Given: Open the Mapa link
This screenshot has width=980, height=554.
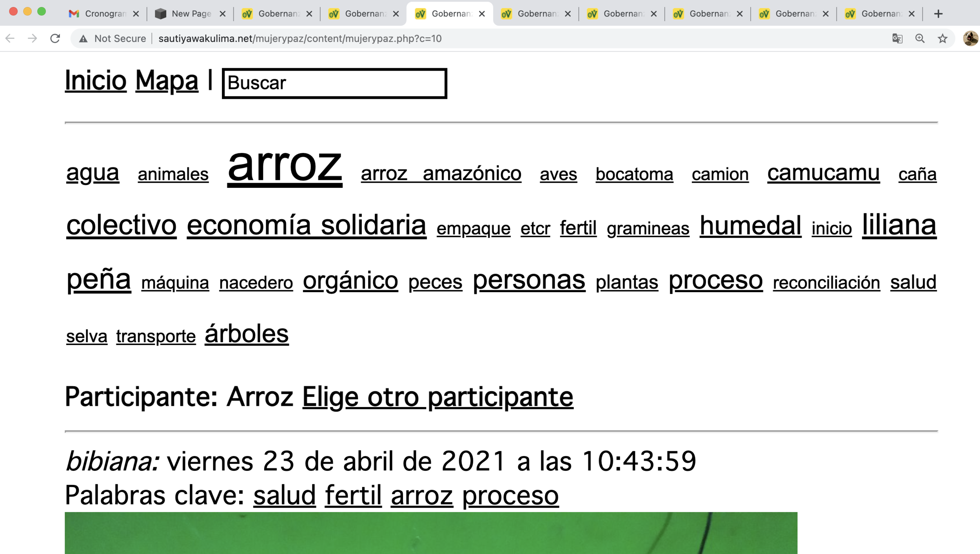Looking at the screenshot, I should tap(166, 81).
